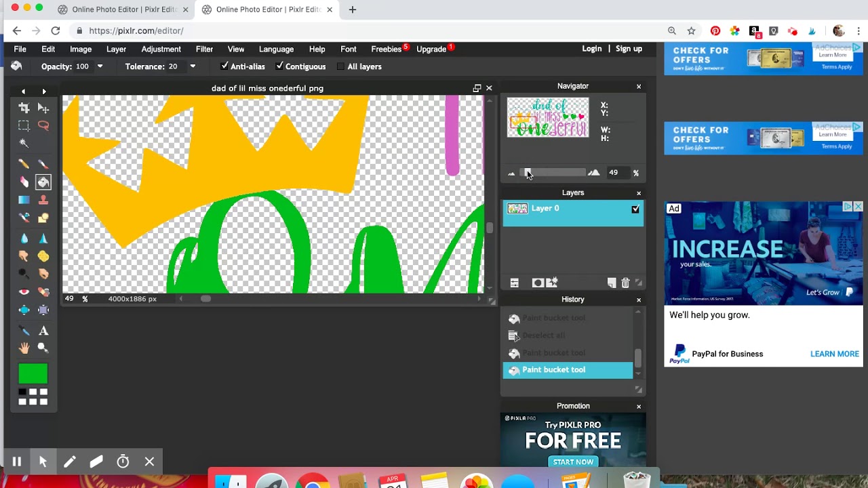
Task: Open the Opacity dropdown arrow
Action: point(100,66)
